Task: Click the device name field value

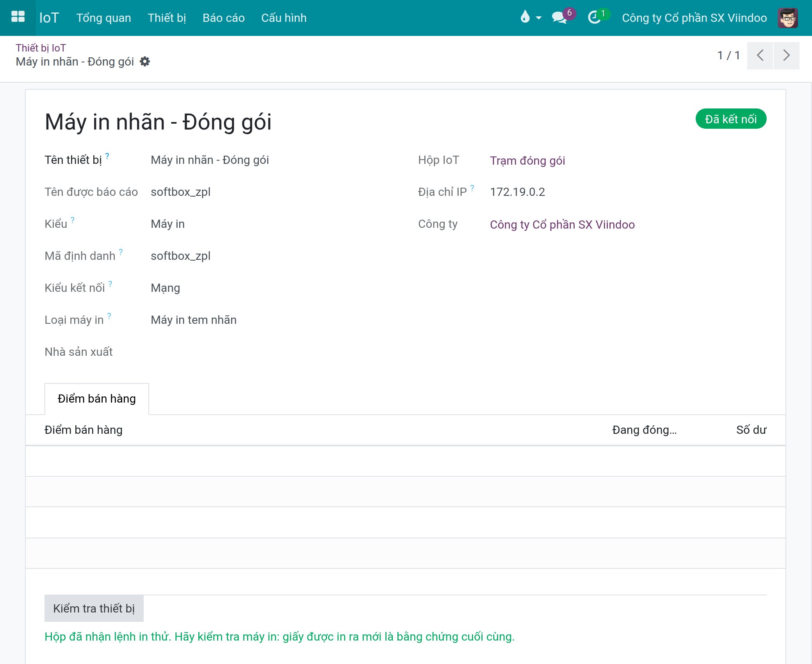Action: click(x=210, y=160)
